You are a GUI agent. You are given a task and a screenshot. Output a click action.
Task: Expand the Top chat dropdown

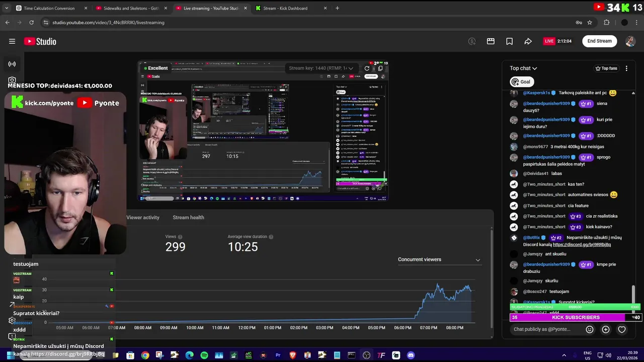point(523,68)
